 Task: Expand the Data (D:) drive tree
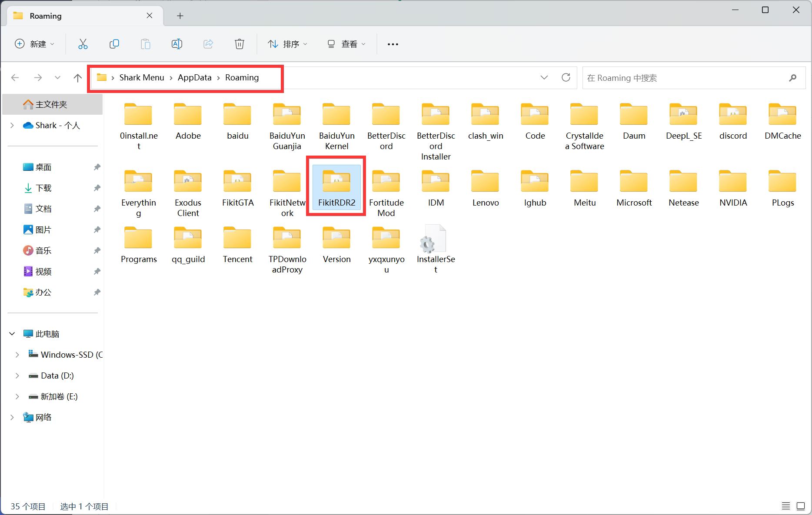coord(17,375)
